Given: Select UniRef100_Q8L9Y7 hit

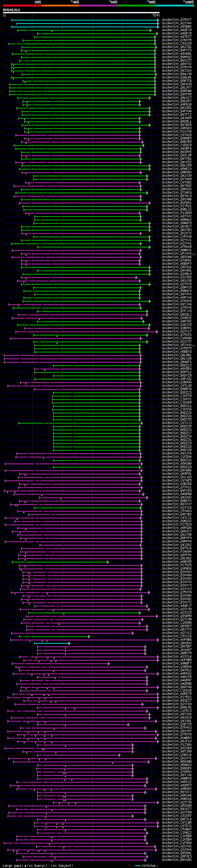Looking at the screenshot, I should (x=177, y=88).
